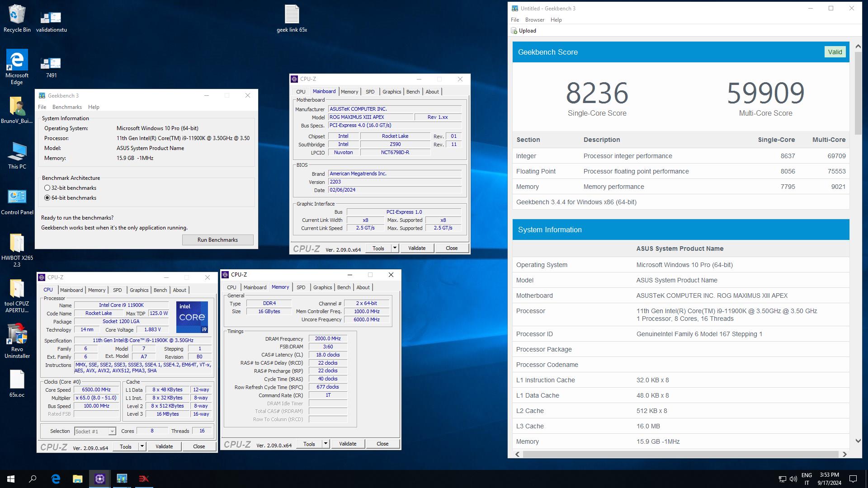
Task: Switch to CPU-Z taskbar icon
Action: coord(100,479)
